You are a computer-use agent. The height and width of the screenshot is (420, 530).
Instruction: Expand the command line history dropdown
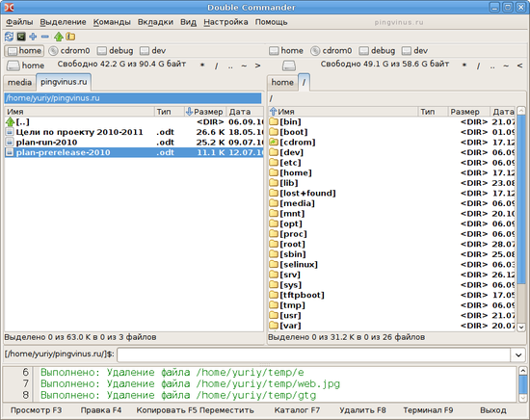tap(518, 354)
